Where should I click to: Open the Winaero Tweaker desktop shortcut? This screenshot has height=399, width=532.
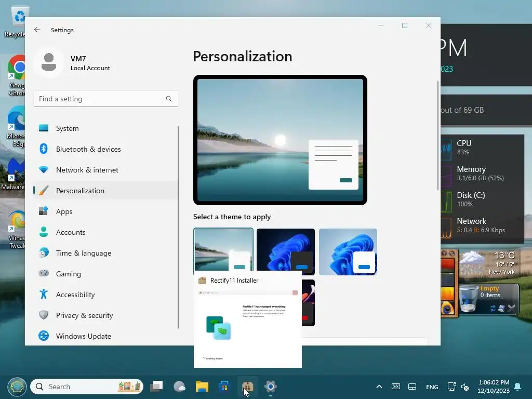(x=16, y=230)
